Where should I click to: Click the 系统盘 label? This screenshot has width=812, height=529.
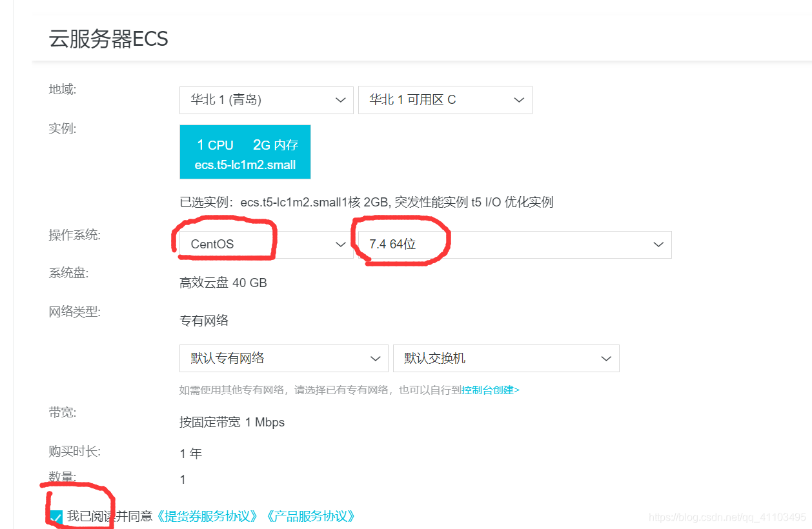tap(68, 273)
